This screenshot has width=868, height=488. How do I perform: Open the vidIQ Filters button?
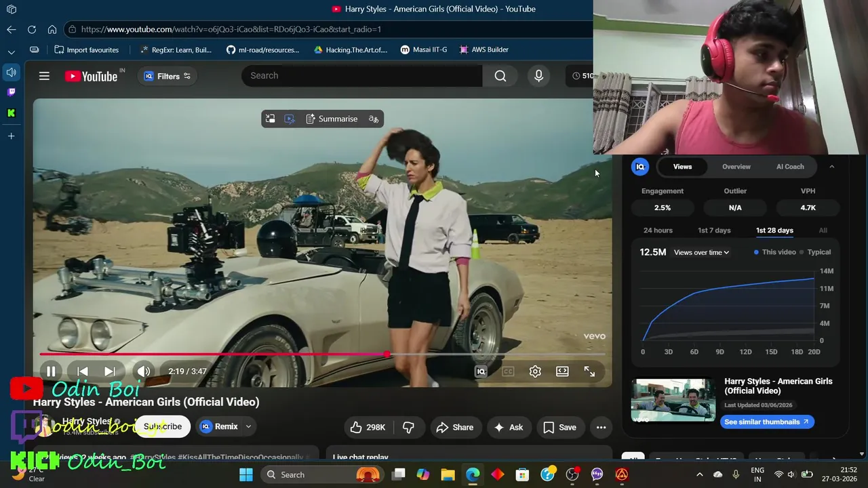click(x=167, y=76)
